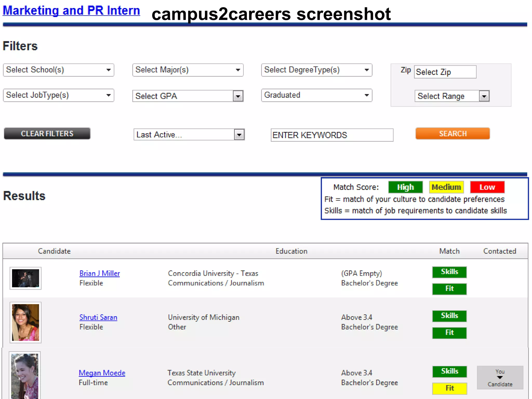Click the yellow Medium match score swatch
Image resolution: width=532 pixels, height=399 pixels.
click(x=446, y=187)
